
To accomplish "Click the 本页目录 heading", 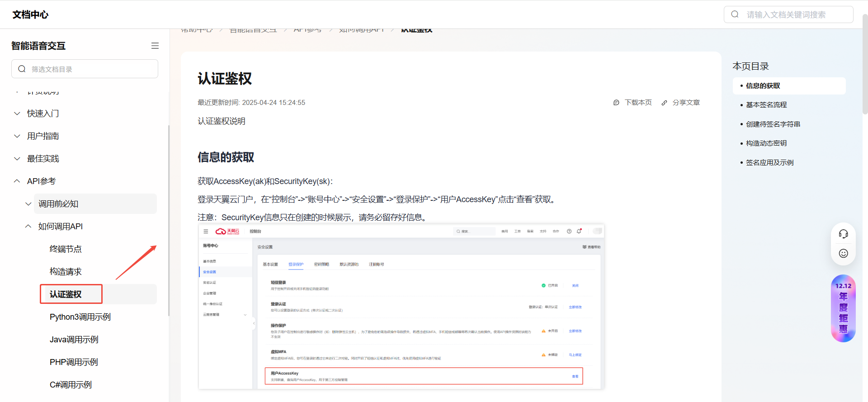I will pos(750,66).
